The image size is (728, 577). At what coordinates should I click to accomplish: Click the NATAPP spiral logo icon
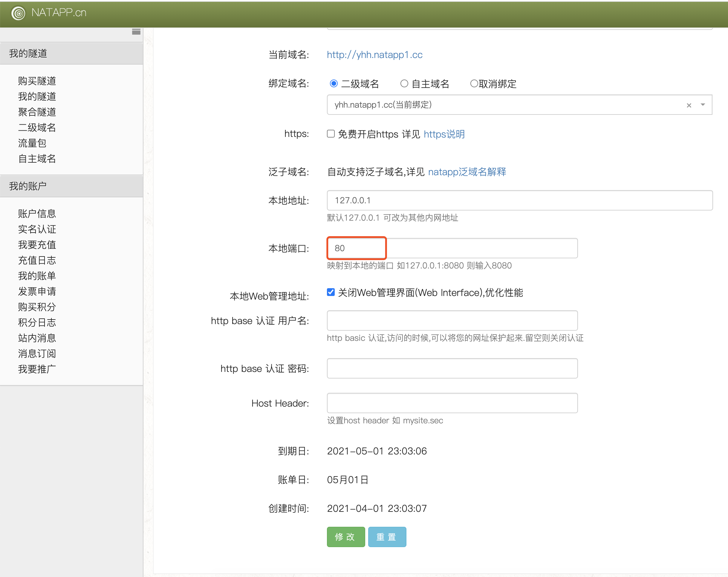coord(18,13)
